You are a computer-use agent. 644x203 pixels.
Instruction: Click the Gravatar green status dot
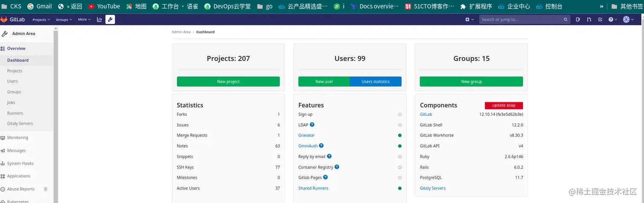coord(400,135)
